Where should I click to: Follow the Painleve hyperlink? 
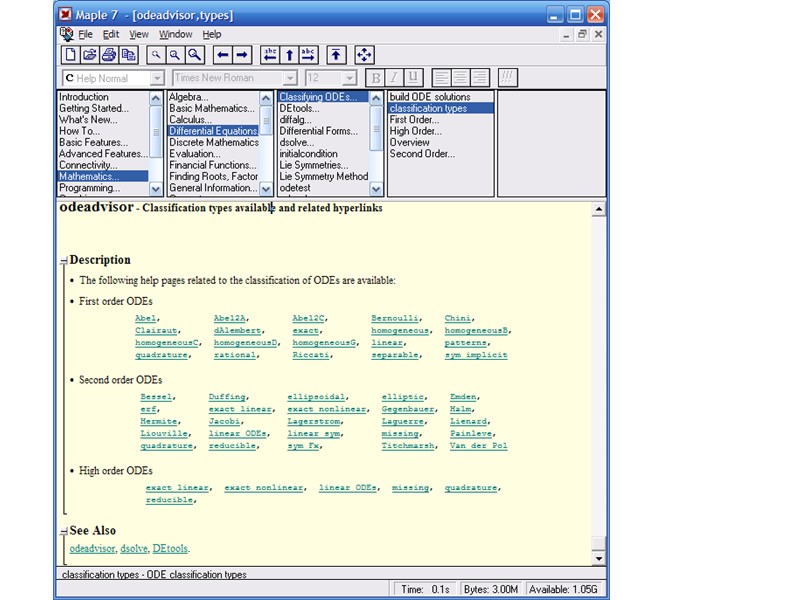(471, 433)
